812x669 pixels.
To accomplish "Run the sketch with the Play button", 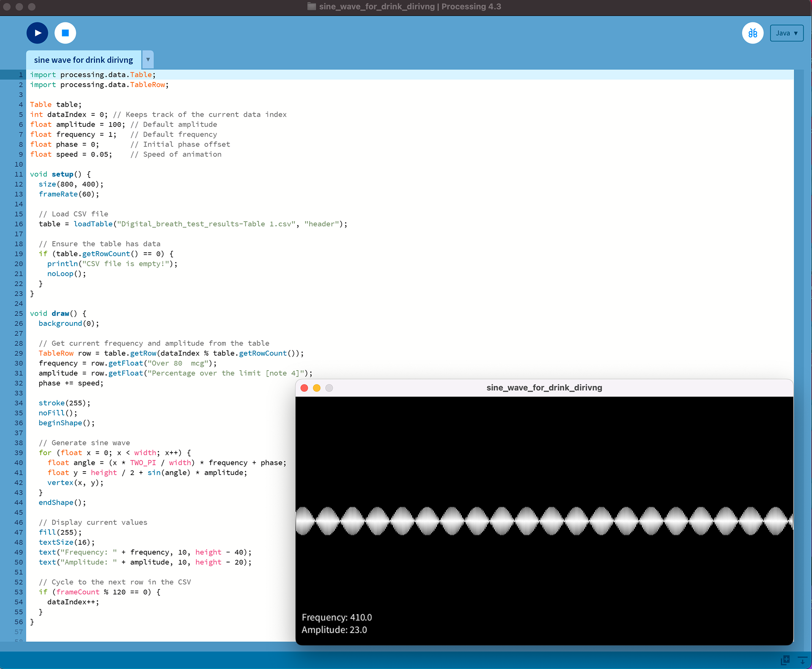I will tap(37, 33).
